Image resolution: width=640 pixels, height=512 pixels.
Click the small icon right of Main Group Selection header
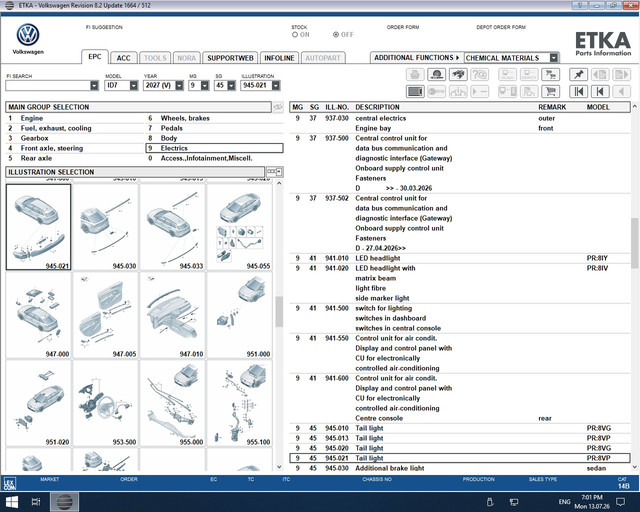(x=278, y=107)
